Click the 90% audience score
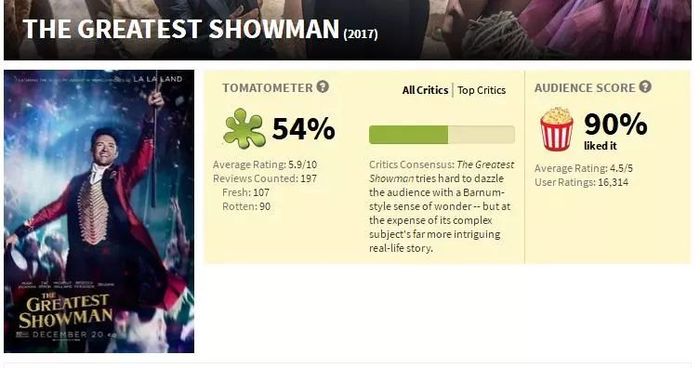This screenshot has height=368, width=700. pyautogui.click(x=615, y=124)
